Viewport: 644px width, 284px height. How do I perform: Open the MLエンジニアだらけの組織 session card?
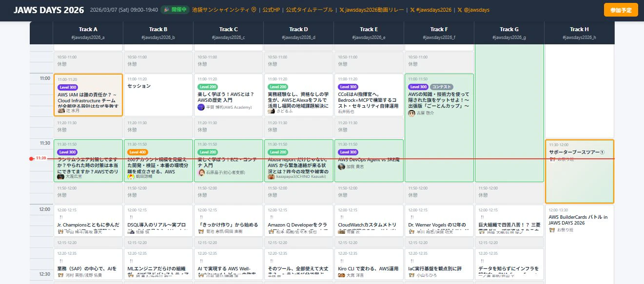[x=158, y=265]
